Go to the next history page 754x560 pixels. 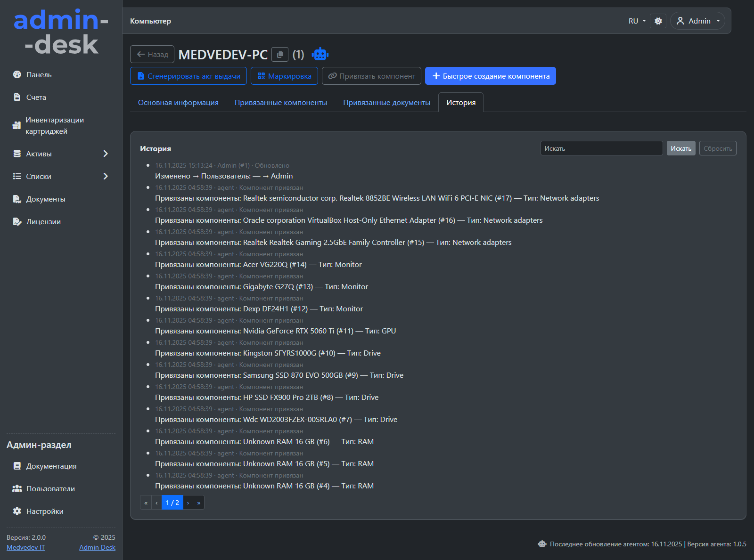pos(188,503)
